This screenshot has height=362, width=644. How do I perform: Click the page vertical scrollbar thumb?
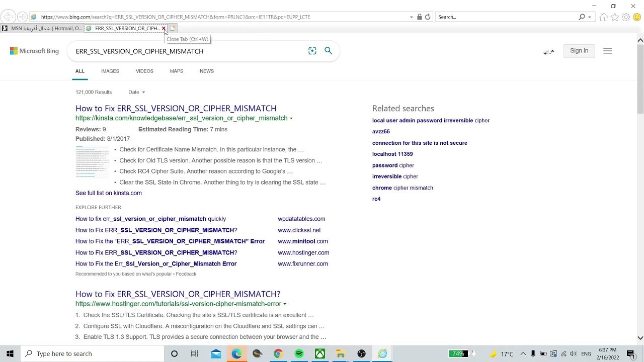click(x=640, y=79)
